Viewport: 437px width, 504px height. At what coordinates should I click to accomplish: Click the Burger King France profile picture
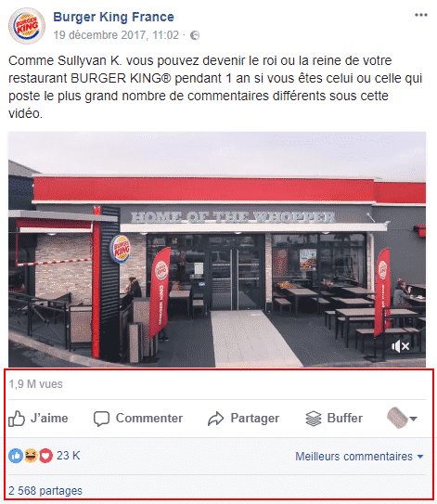coord(27,26)
